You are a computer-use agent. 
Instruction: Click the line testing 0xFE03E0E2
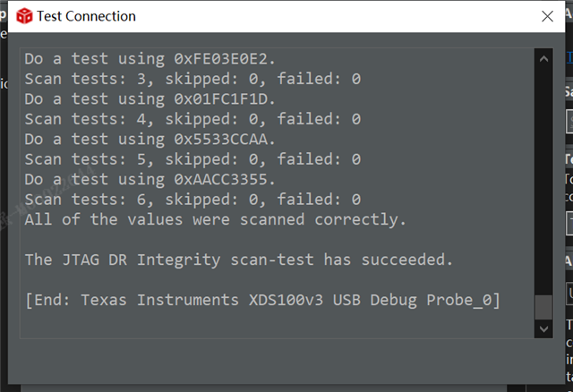point(150,59)
